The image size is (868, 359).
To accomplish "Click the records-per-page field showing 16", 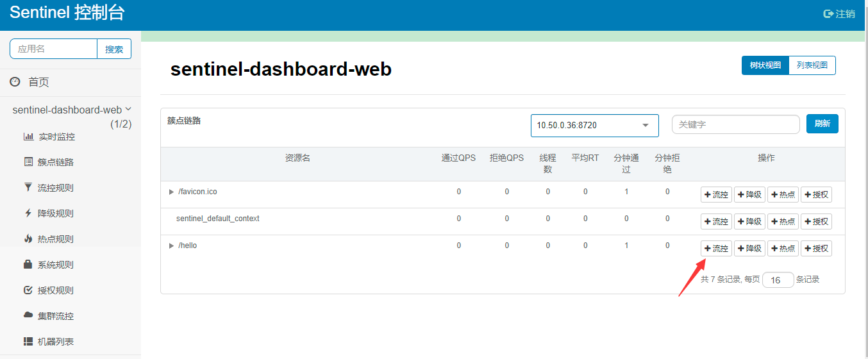I will tap(778, 280).
